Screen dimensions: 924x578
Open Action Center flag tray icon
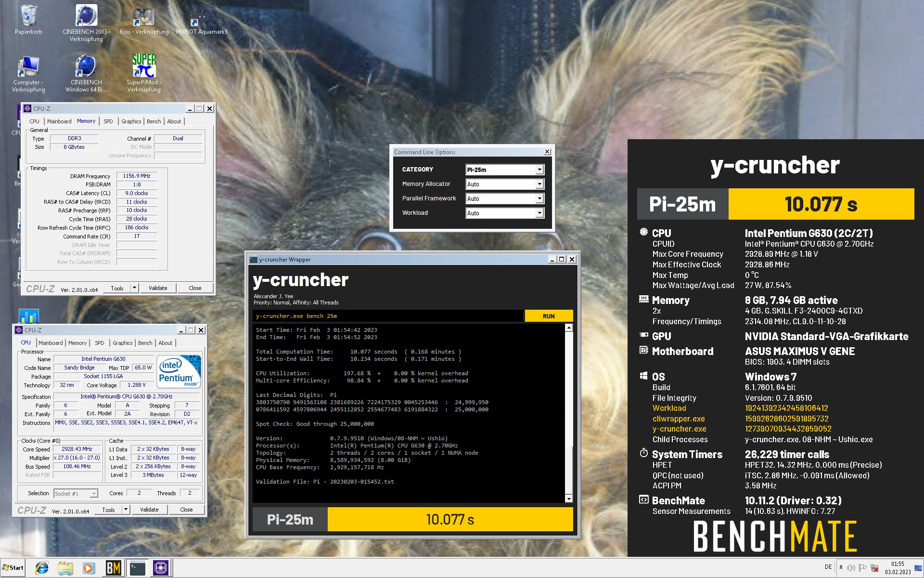point(863,568)
